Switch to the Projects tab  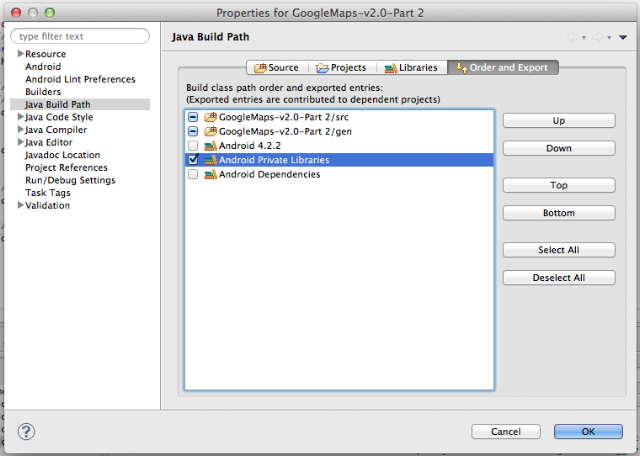pyautogui.click(x=342, y=68)
